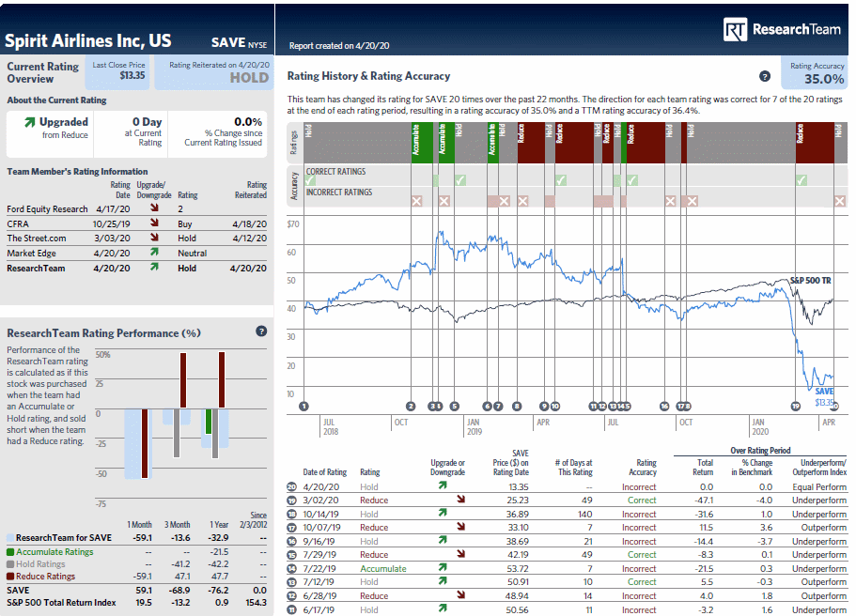Click the Rating Accuracy 35.0% box

(x=815, y=72)
